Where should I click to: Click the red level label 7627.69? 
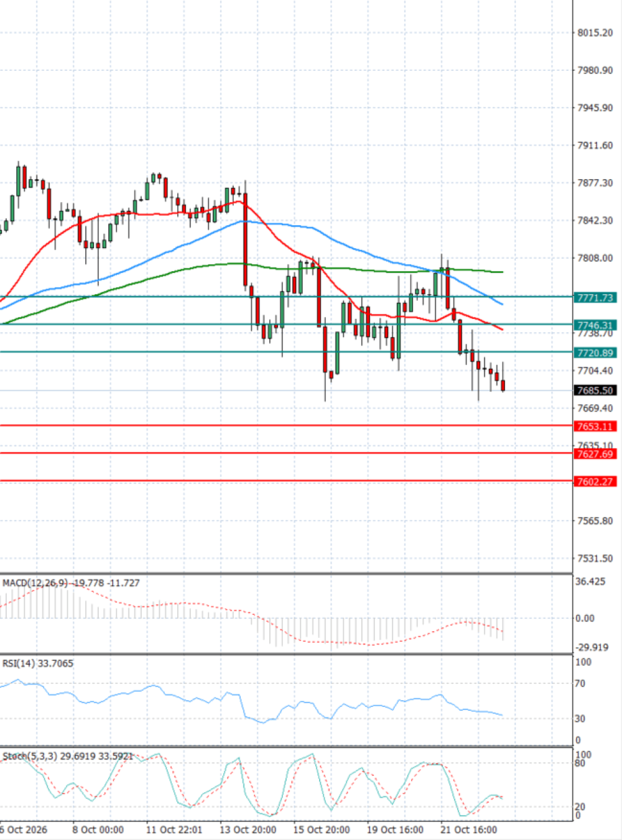[595, 454]
